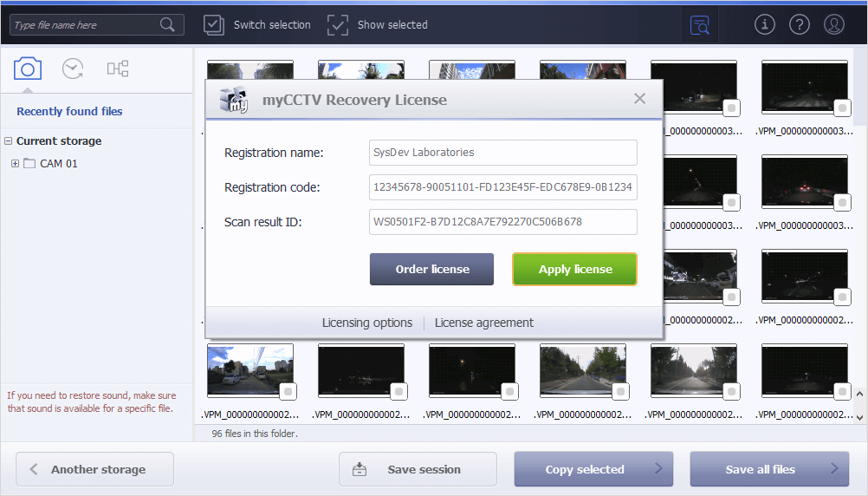This screenshot has height=496, width=868.
Task: Click the scroll down arrow of the file list
Action: 859,418
